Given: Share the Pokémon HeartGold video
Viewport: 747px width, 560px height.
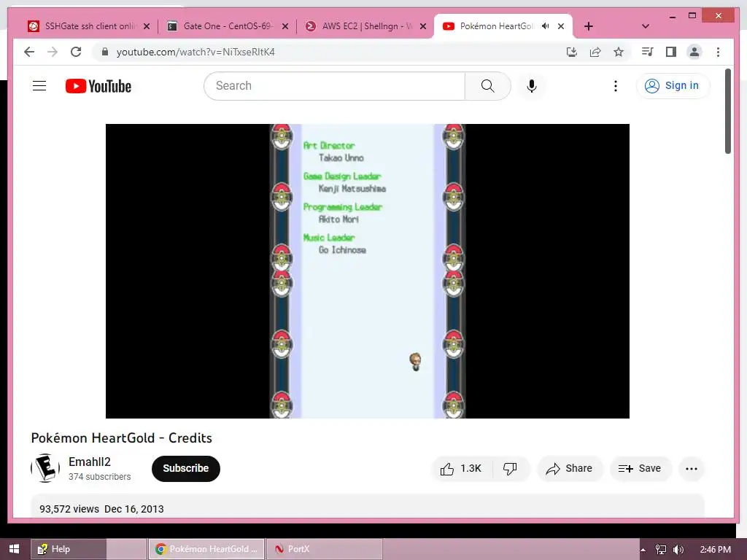Looking at the screenshot, I should click(570, 469).
